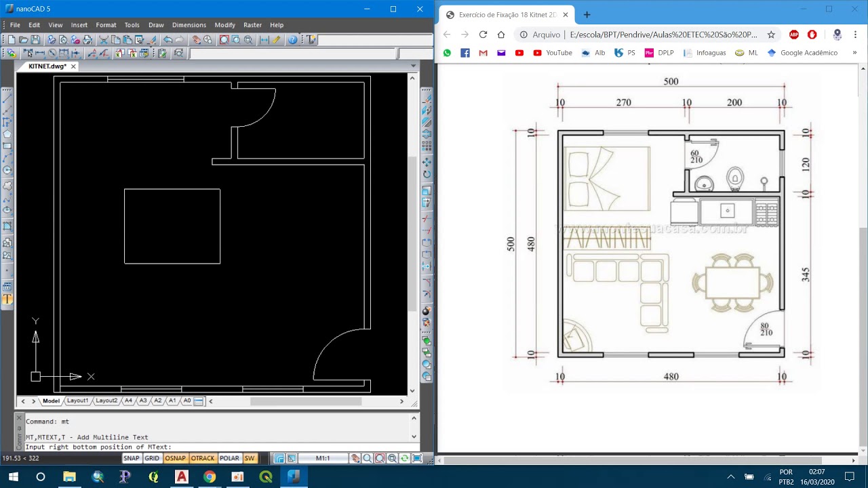
Task: Click the Match properties brush icon
Action: (x=152, y=40)
